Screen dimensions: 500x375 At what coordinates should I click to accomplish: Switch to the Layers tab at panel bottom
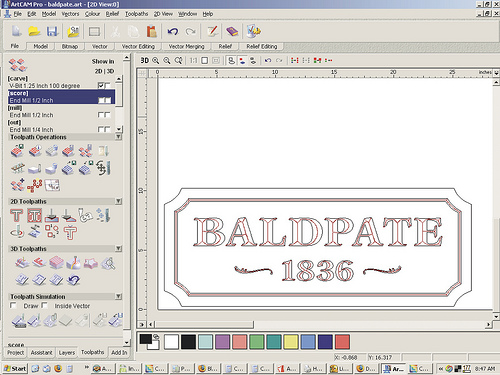pos(67,353)
